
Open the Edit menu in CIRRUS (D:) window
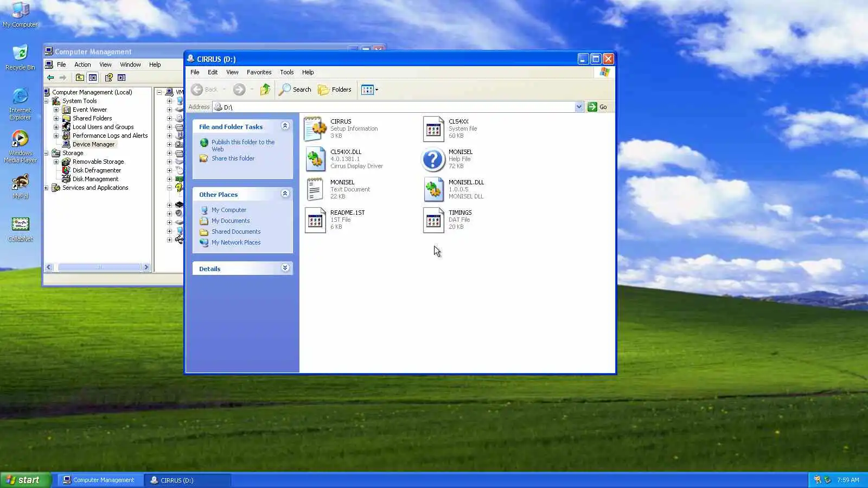point(213,72)
